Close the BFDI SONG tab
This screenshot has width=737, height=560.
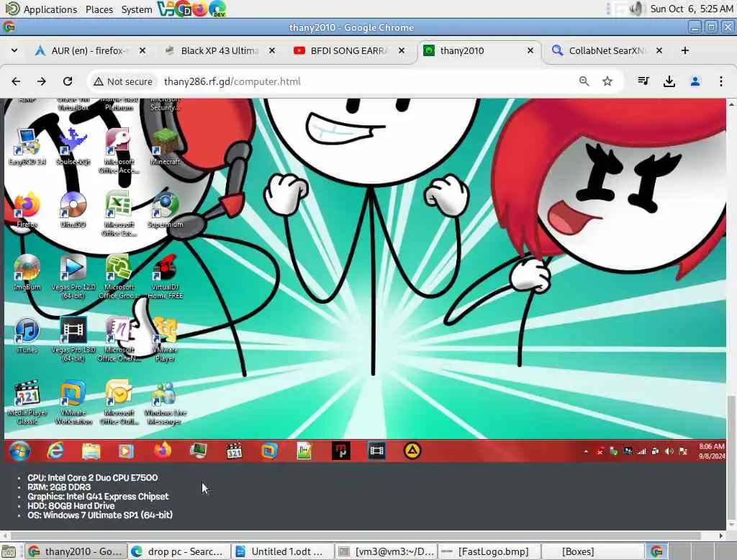[x=402, y=50]
